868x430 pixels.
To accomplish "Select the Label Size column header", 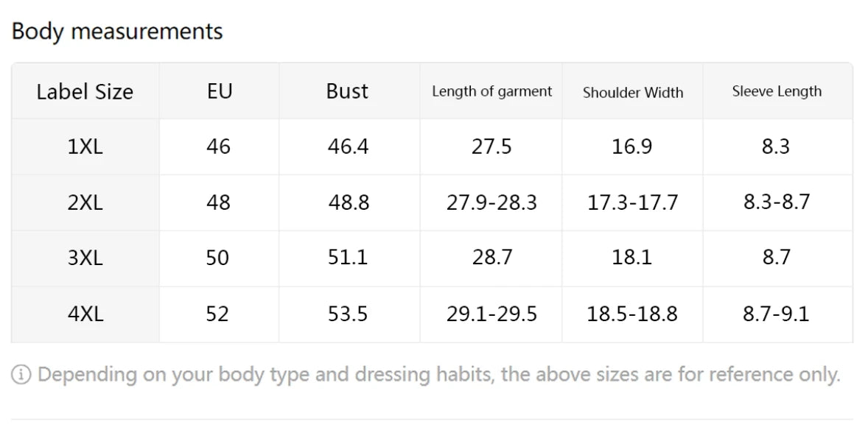I will 85,92.
